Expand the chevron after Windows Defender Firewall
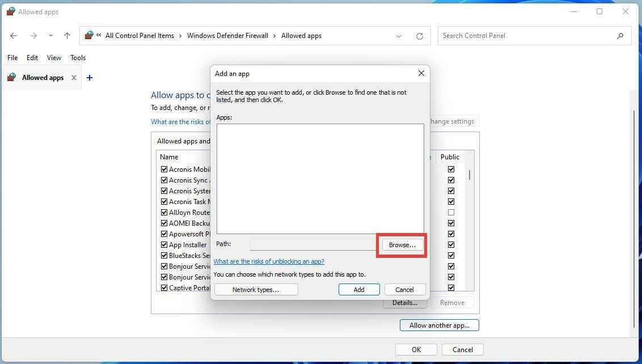This screenshot has width=642, height=364. (x=274, y=36)
